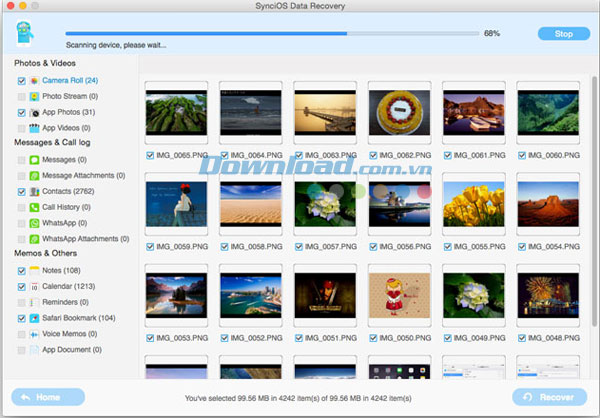Viewport: 600px width, 418px height.
Task: Click the Notes icon
Action: [34, 271]
